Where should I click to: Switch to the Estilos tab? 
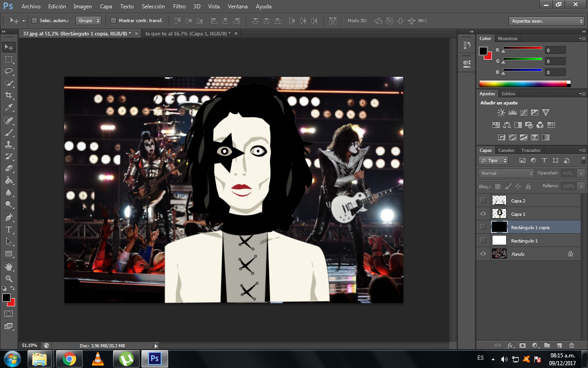click(508, 94)
